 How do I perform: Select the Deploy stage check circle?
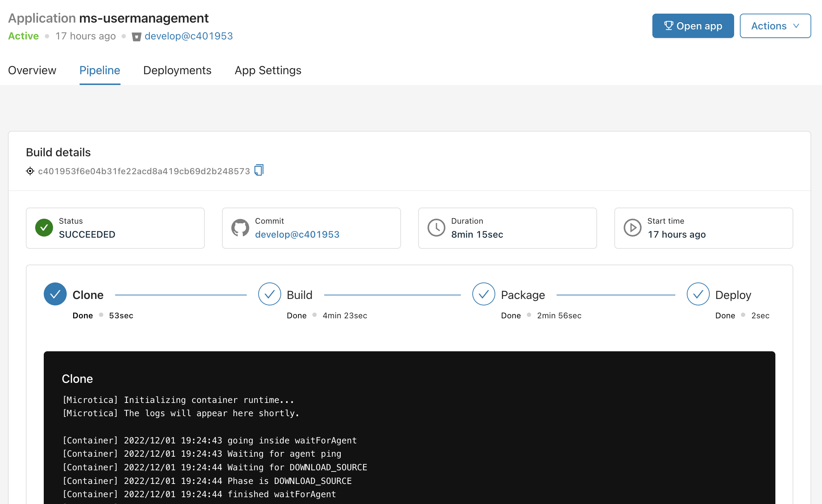point(698,294)
